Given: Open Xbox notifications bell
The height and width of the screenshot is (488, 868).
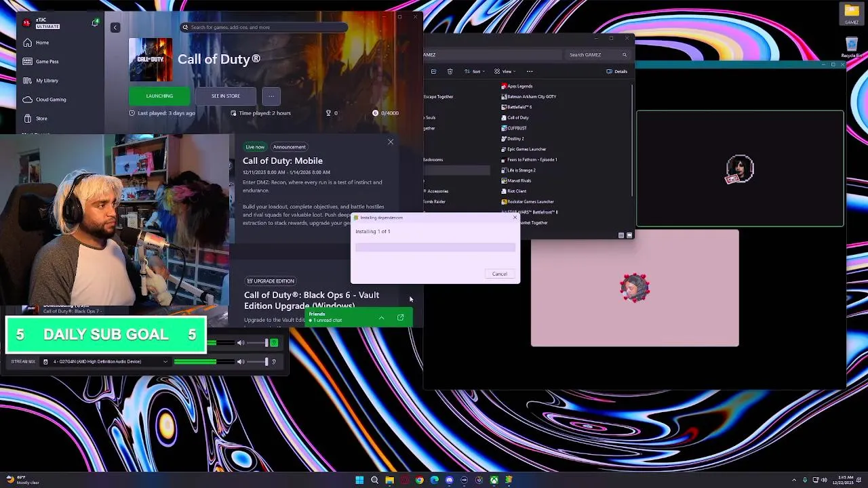Looking at the screenshot, I should click(x=95, y=23).
